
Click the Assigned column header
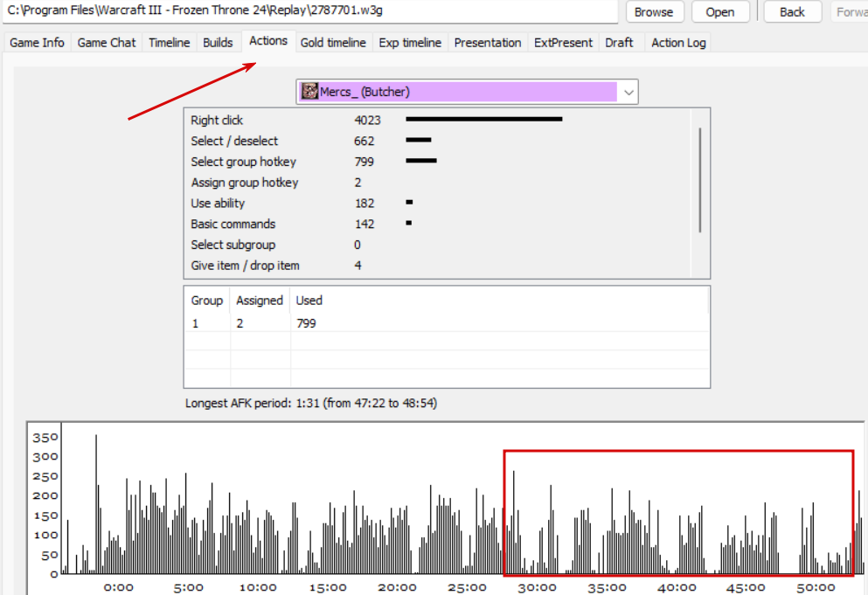(260, 301)
